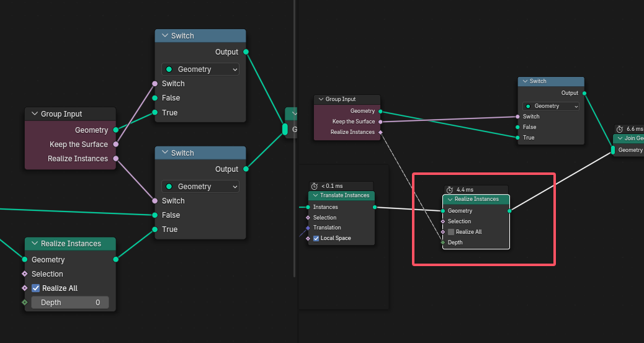Collapse the lower Switch node in left graph
The image size is (644, 343).
164,153
